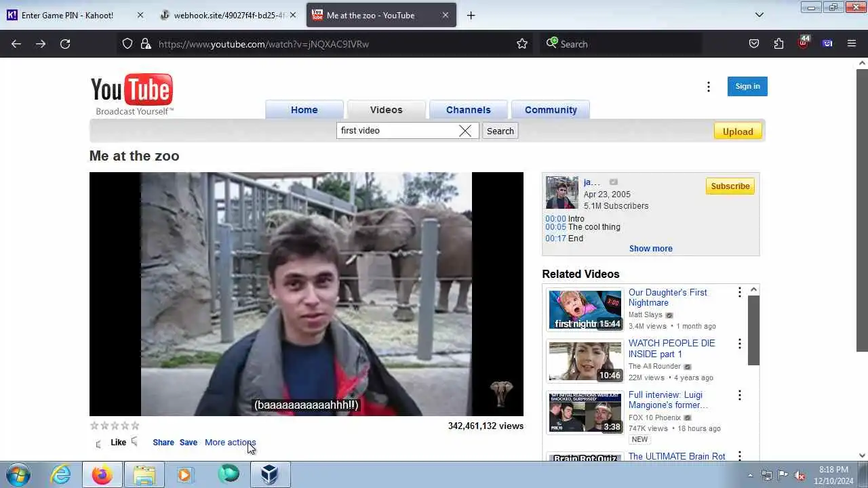Jump to the 00:00 Intro timestamp
The width and height of the screenshot is (868, 488).
click(x=555, y=219)
